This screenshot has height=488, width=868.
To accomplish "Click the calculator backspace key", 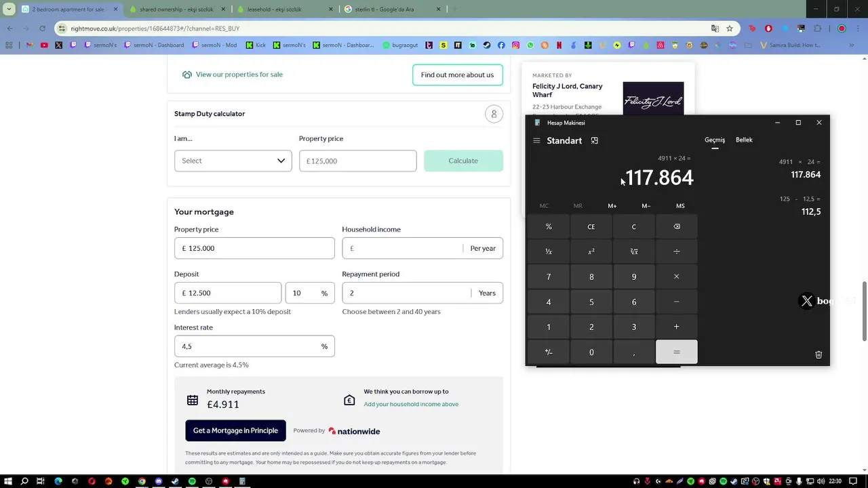I will click(x=677, y=226).
